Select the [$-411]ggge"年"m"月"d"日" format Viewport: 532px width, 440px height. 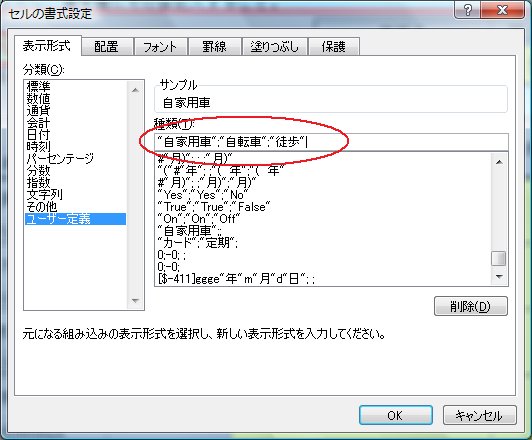point(323,279)
